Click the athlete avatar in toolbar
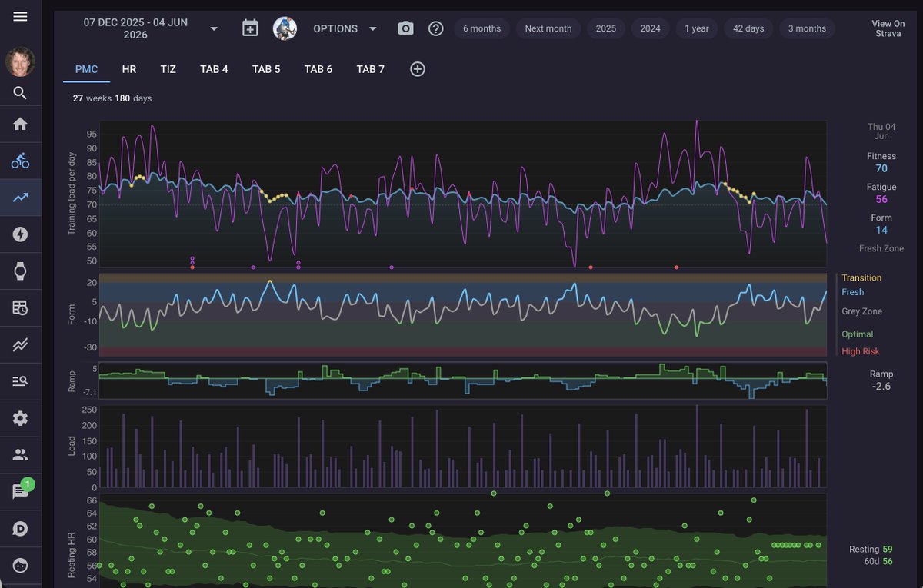 tap(285, 28)
